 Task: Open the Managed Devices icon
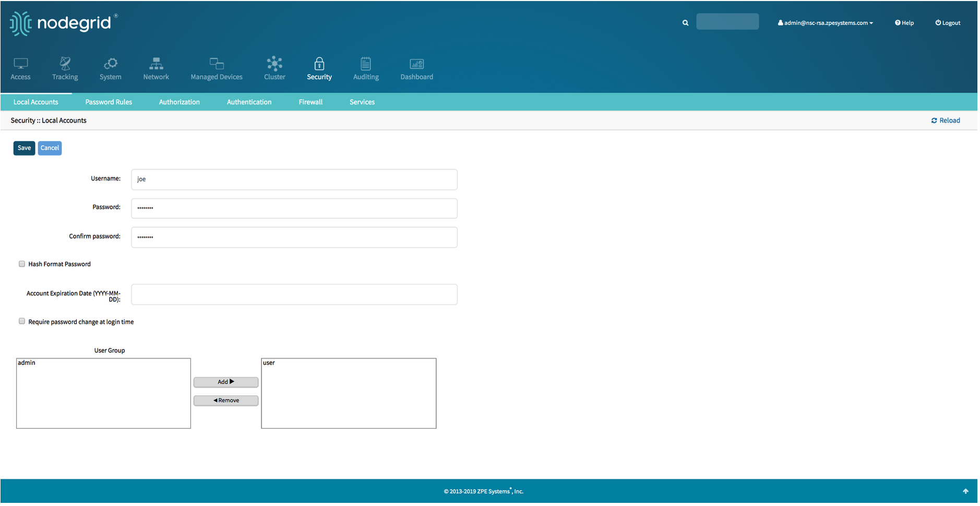pyautogui.click(x=217, y=64)
